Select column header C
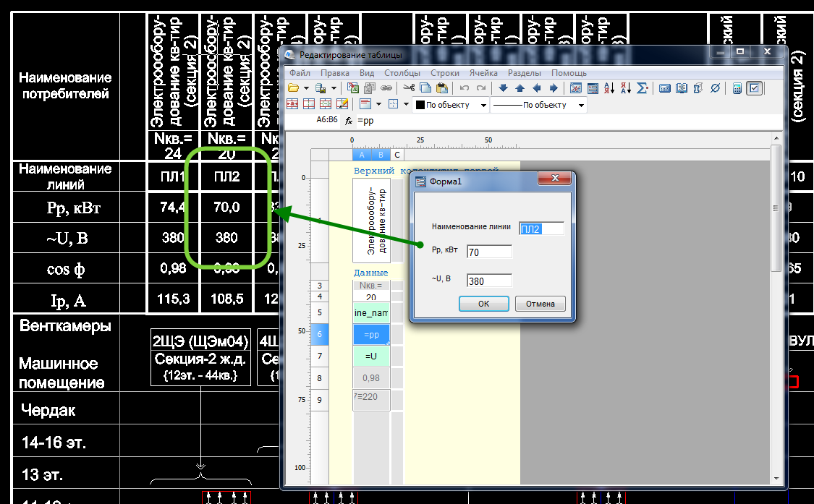The width and height of the screenshot is (814, 504). click(x=397, y=155)
